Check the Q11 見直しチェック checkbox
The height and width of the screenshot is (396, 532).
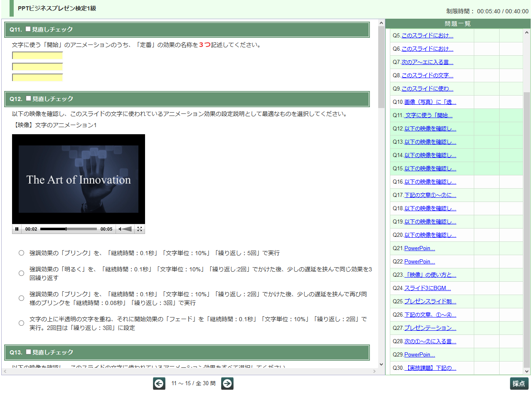tap(28, 29)
